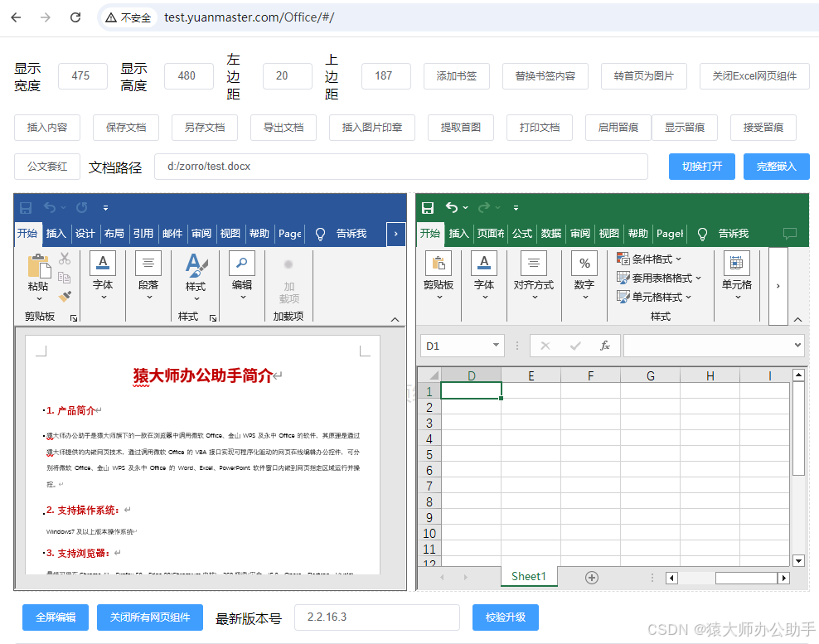Image resolution: width=819 pixels, height=644 pixels.
Task: Expand the Word quick access toolbar dropdown
Action: (x=105, y=208)
